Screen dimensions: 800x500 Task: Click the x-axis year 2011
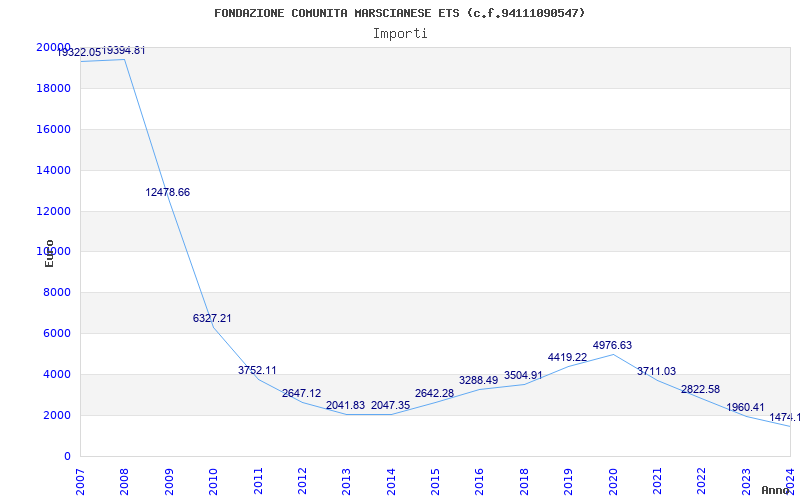pos(258,481)
